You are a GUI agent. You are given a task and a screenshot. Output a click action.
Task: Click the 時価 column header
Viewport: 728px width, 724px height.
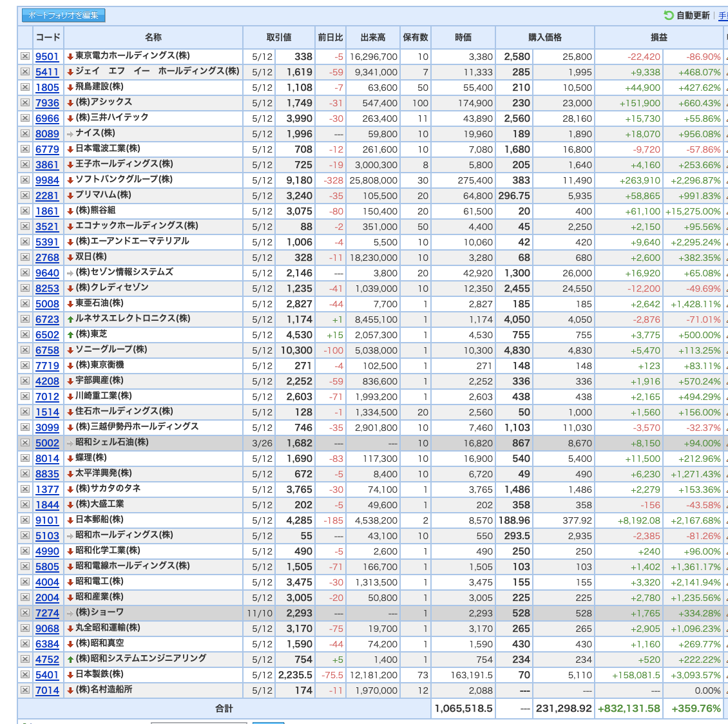tap(463, 37)
